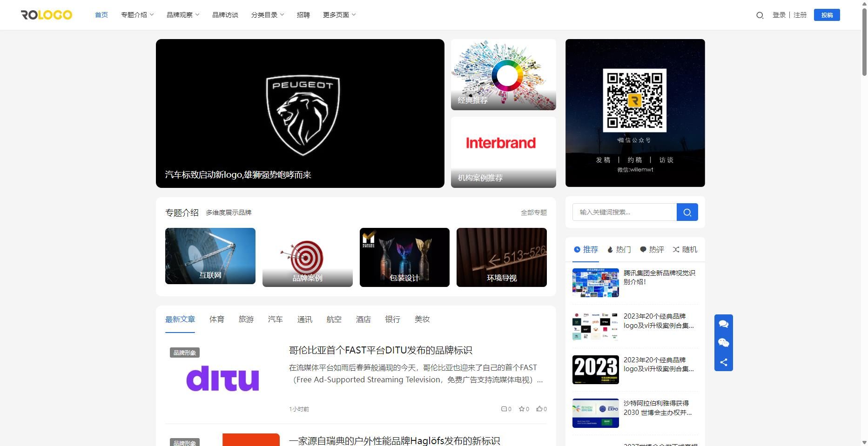Open the Interbrand 机构案例推荐 card

click(x=504, y=152)
